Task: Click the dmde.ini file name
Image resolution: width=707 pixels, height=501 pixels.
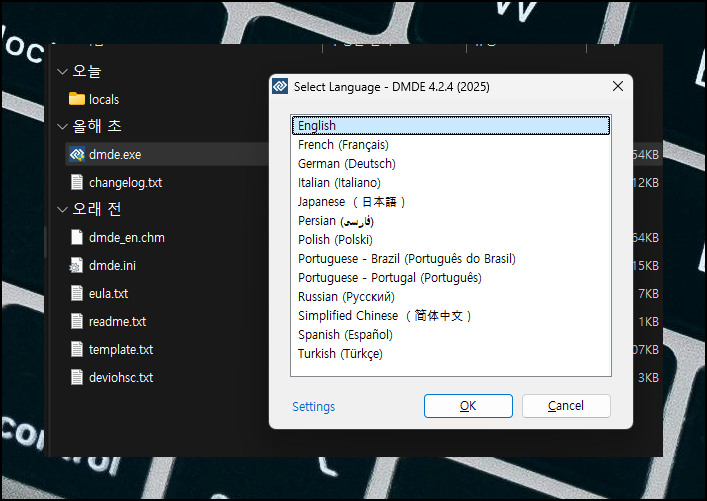Action: (x=112, y=266)
